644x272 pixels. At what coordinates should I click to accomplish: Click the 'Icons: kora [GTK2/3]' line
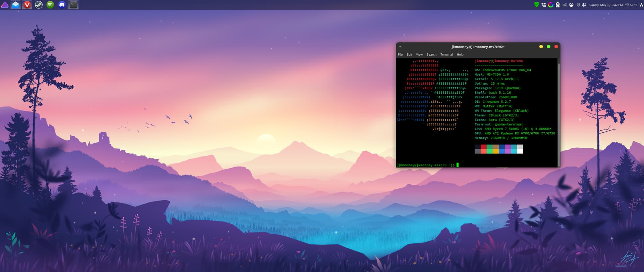(x=494, y=120)
